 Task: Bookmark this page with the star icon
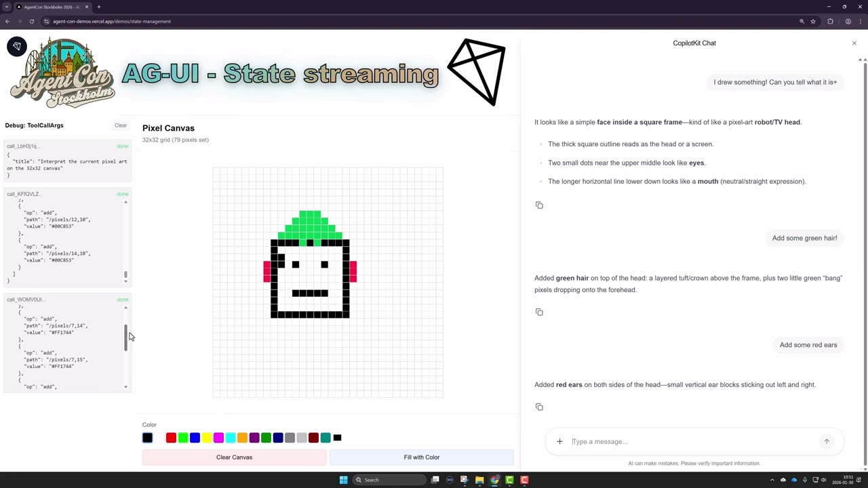813,21
